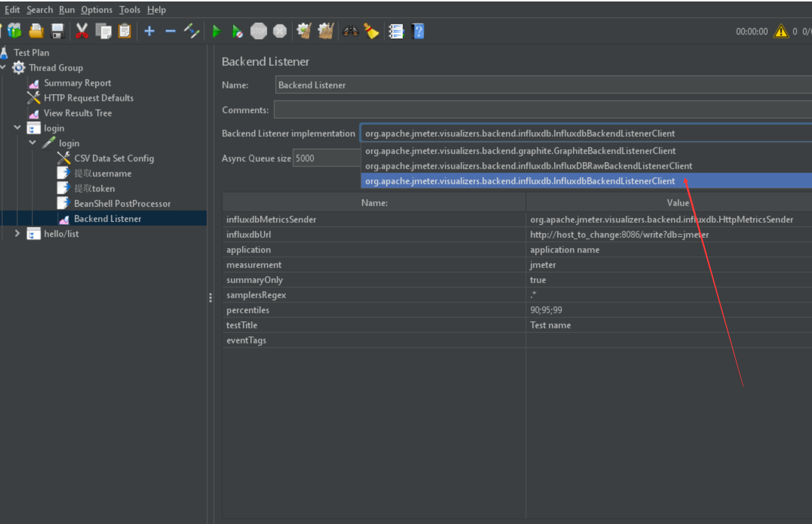Click the 'Value' column header of the table
This screenshot has height=524, width=812.
pyautogui.click(x=669, y=203)
